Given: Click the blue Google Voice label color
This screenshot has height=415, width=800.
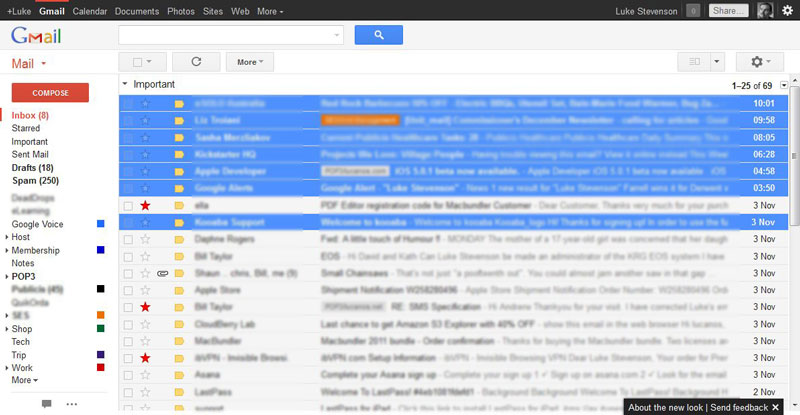Looking at the screenshot, I should (101, 224).
